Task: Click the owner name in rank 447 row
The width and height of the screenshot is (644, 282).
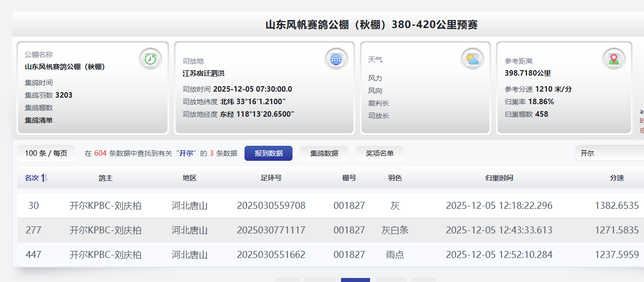Action: click(x=105, y=254)
